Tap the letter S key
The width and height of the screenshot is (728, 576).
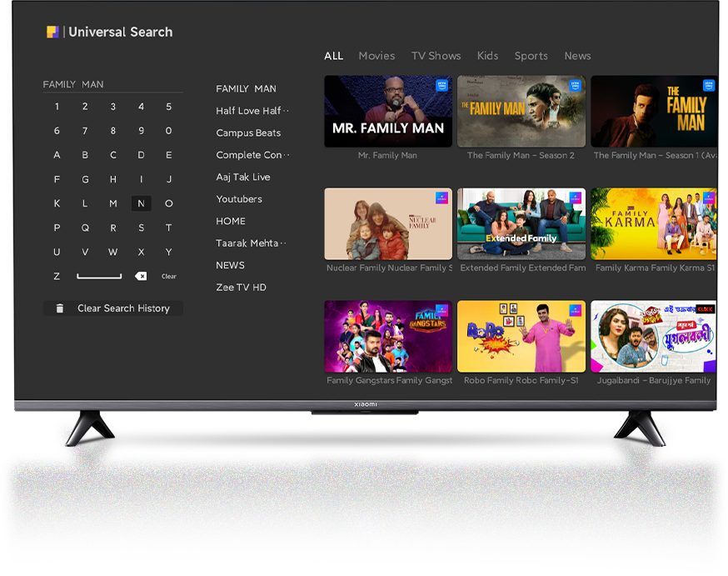(141, 228)
